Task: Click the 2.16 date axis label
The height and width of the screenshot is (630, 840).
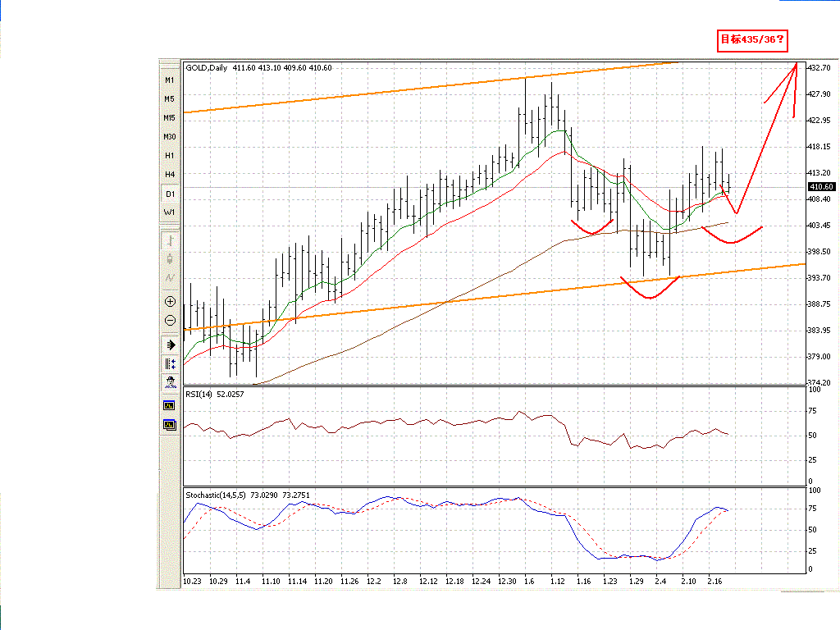Action: (x=715, y=582)
